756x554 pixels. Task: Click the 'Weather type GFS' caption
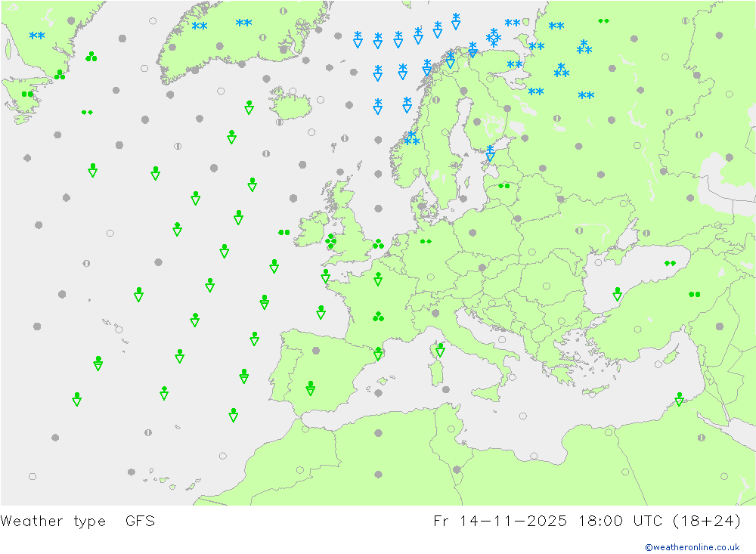pos(78,522)
